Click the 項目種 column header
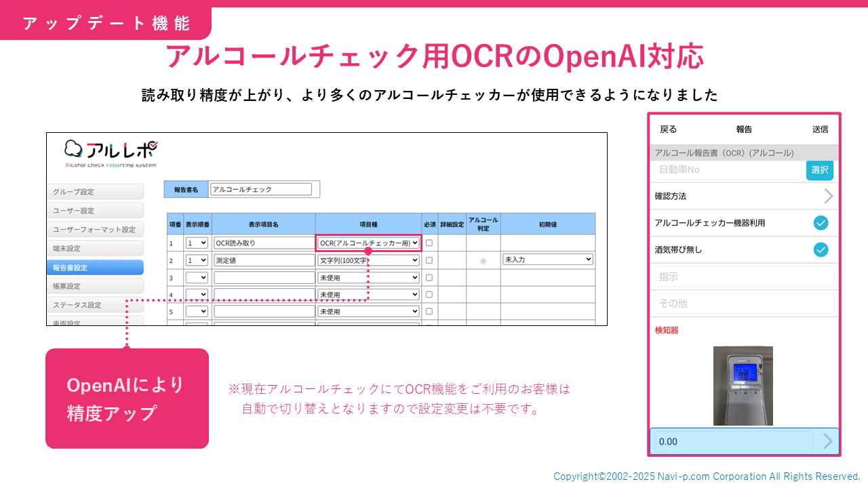The width and height of the screenshot is (868, 488). [368, 224]
